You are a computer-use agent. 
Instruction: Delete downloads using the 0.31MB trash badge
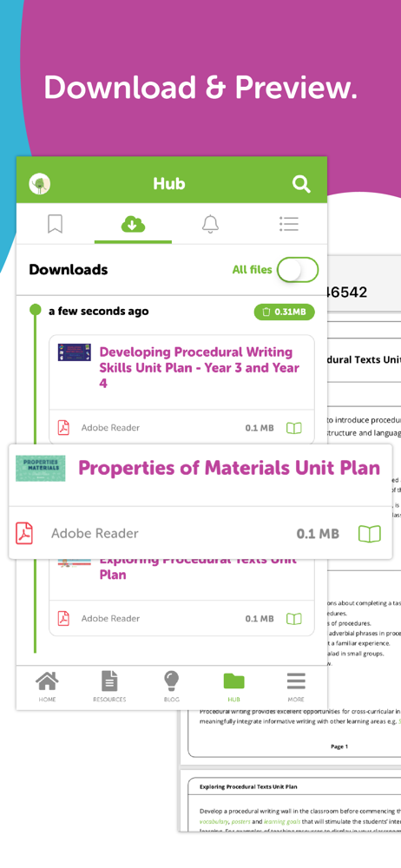284,312
